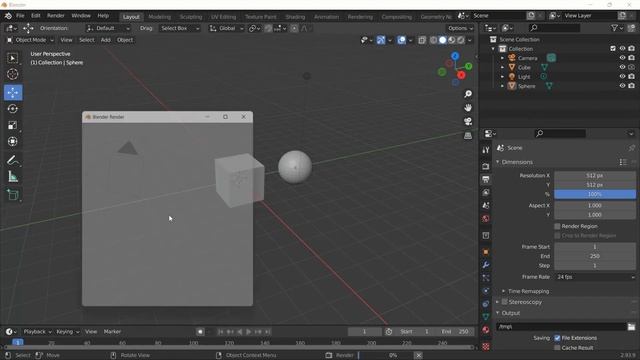Open the View Layer properties tab
Image resolution: width=640 pixels, height=360 pixels.
[x=486, y=193]
